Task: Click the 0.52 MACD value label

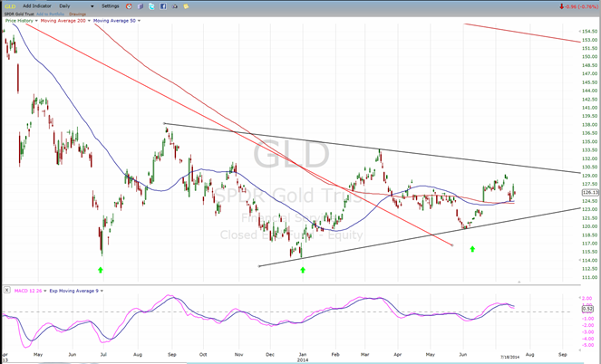Action: pos(587,309)
